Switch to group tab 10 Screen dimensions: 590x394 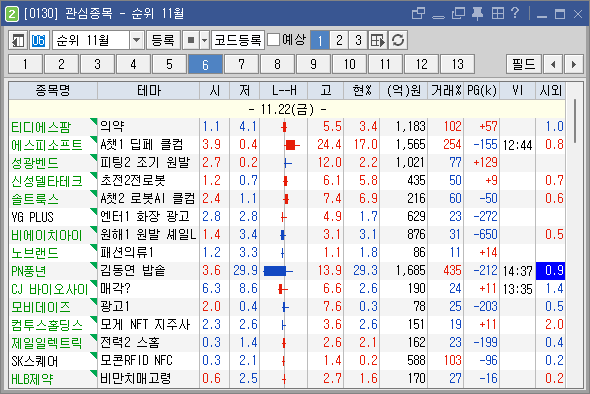350,64
